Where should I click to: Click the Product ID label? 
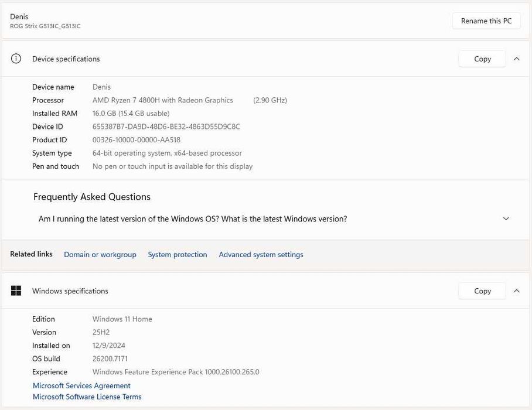point(50,140)
